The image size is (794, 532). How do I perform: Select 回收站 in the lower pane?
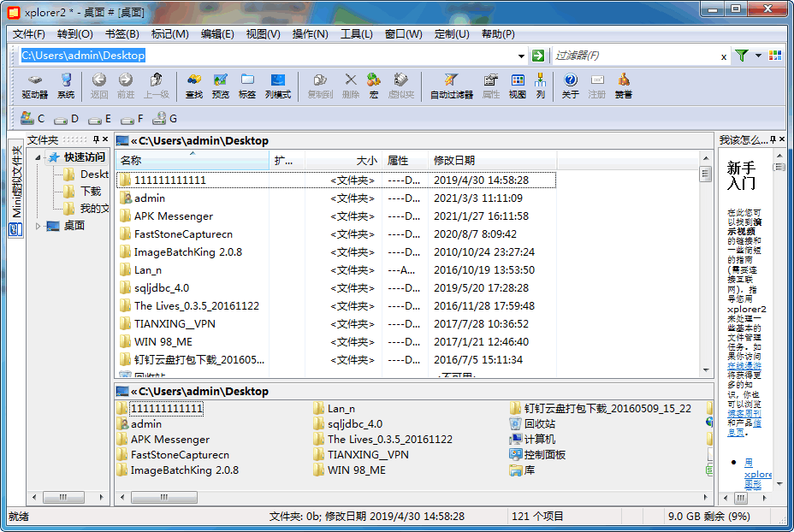pos(532,423)
